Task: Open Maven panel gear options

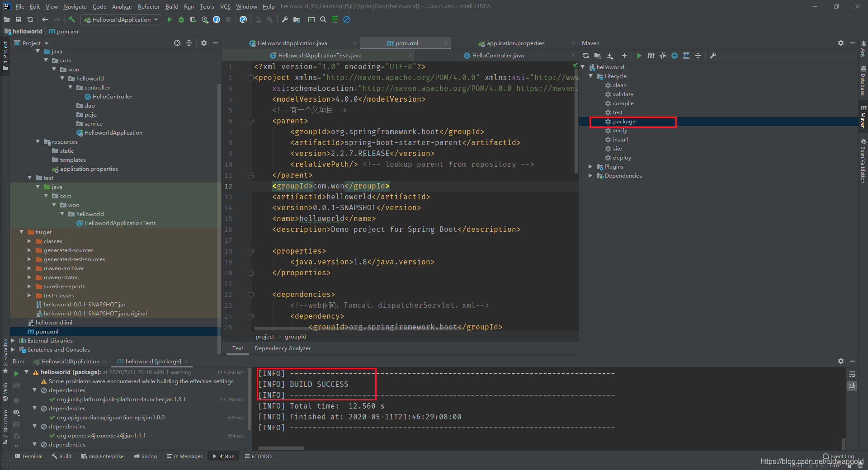Action: coord(841,43)
